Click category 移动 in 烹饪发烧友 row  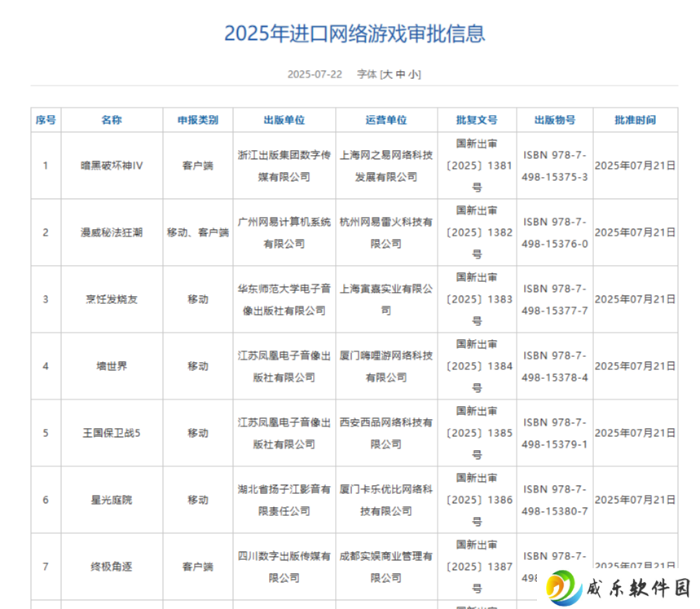point(198,299)
